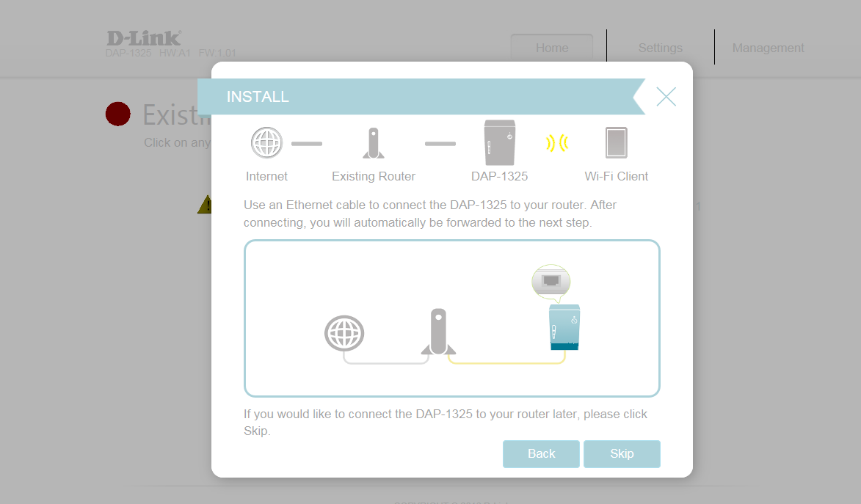Click the router icon inside the diagram box

[438, 332]
